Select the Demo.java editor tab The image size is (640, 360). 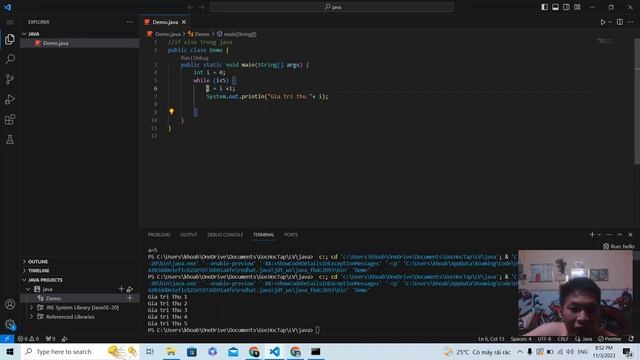[x=165, y=22]
